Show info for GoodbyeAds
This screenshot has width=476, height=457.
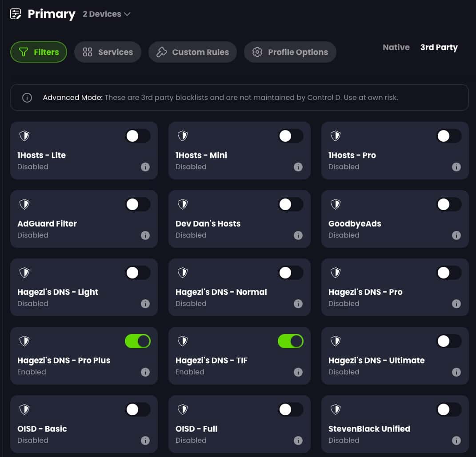coord(456,235)
